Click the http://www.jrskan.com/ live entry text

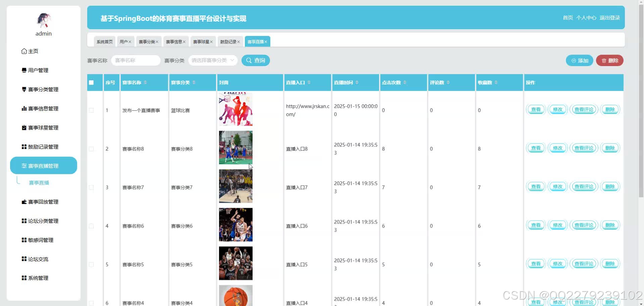pyautogui.click(x=308, y=110)
